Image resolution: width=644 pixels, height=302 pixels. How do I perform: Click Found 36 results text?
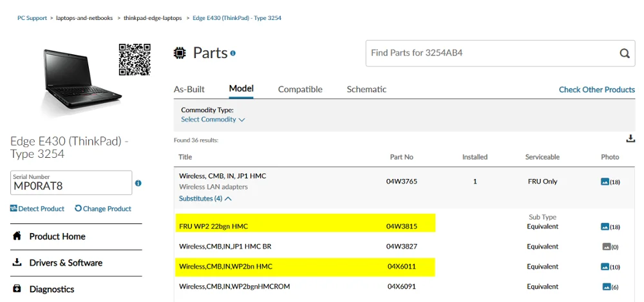(x=196, y=140)
